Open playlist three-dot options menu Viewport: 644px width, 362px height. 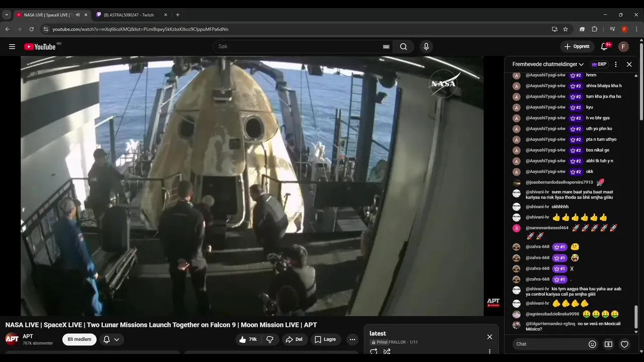click(490, 351)
